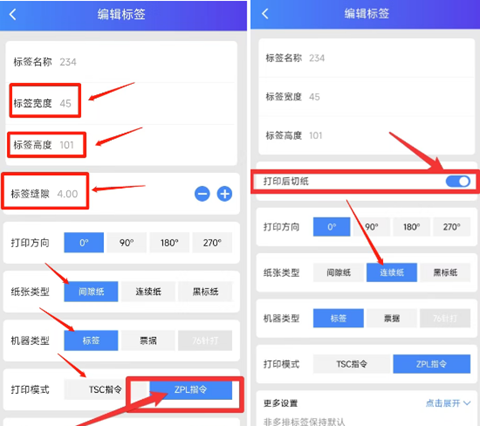This screenshot has height=426, width=480.
Task: Select 标签 machine type in right screen
Action: 338,318
